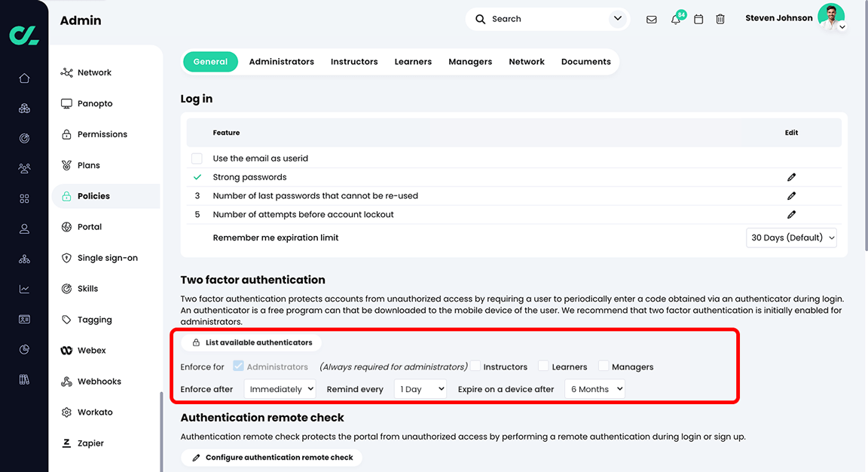The height and width of the screenshot is (472, 868).
Task: Edit the Strong passwords setting
Action: (x=792, y=177)
